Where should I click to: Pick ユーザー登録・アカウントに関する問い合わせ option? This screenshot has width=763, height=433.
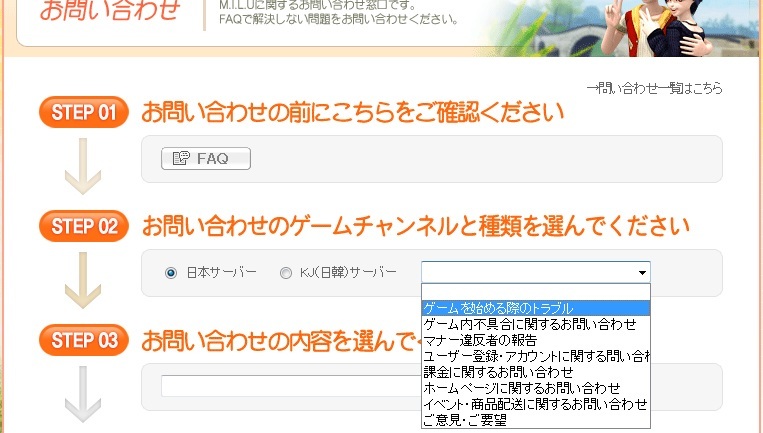pyautogui.click(x=535, y=356)
